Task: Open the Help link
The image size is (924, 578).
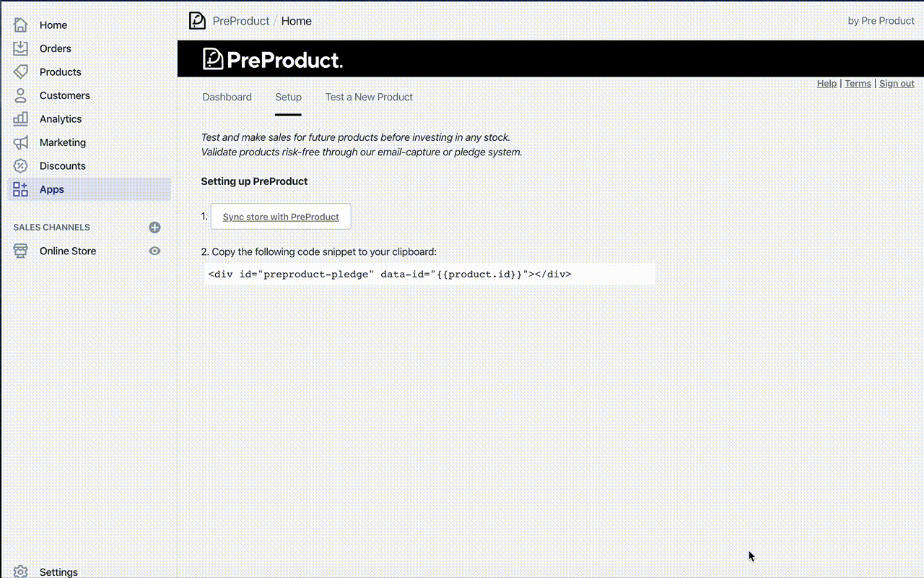Action: pyautogui.click(x=827, y=83)
